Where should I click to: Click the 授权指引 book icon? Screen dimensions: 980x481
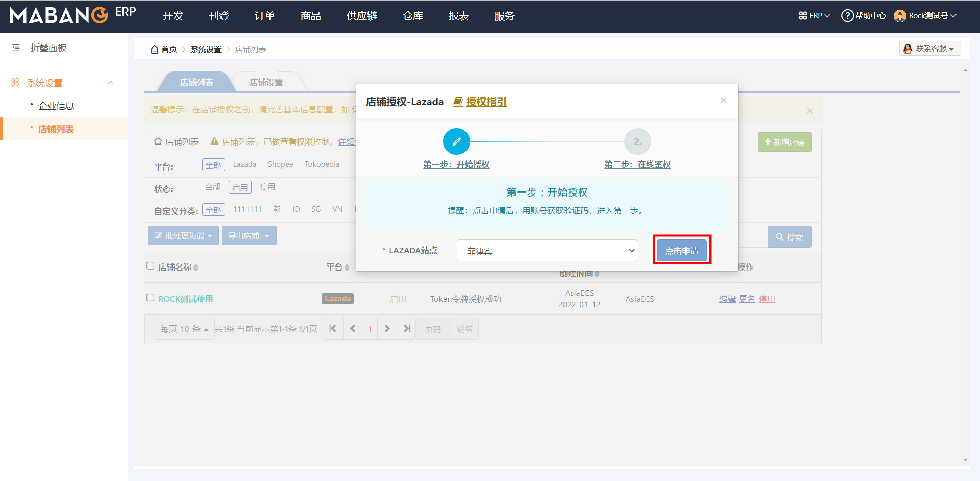coord(458,102)
